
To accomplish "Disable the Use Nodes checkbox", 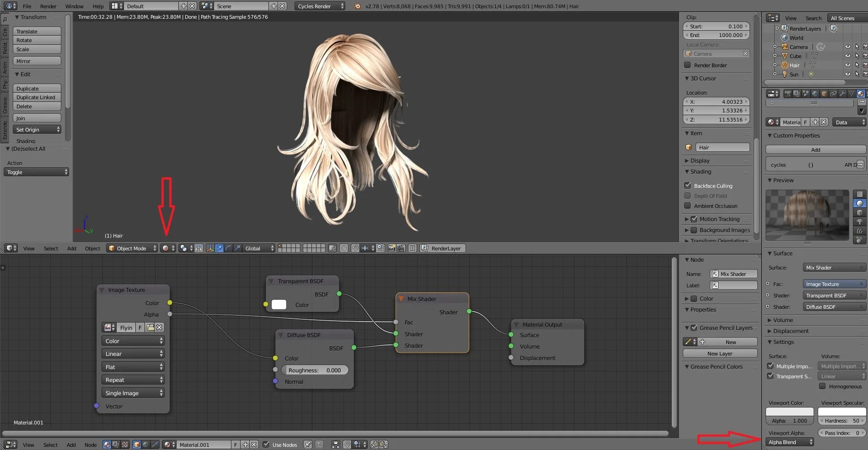I will coord(266,445).
